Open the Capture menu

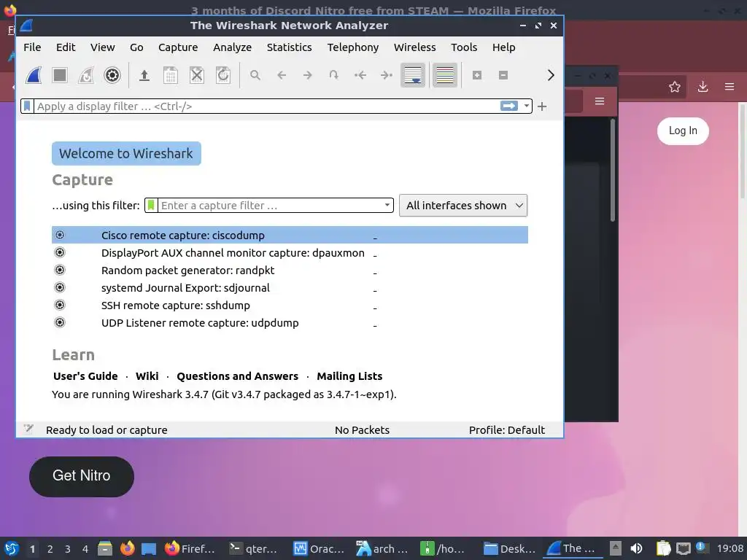(178, 47)
